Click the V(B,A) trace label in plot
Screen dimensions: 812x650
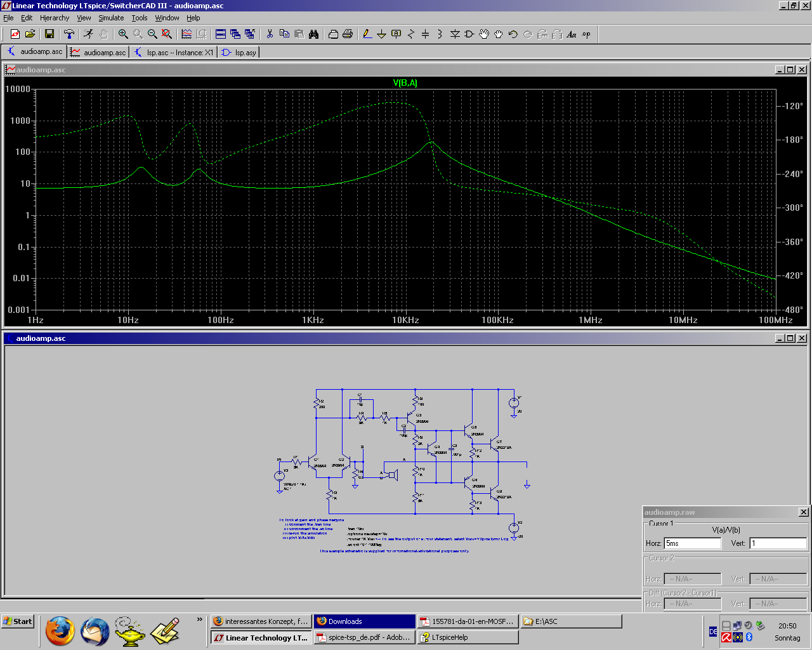pyautogui.click(x=405, y=83)
